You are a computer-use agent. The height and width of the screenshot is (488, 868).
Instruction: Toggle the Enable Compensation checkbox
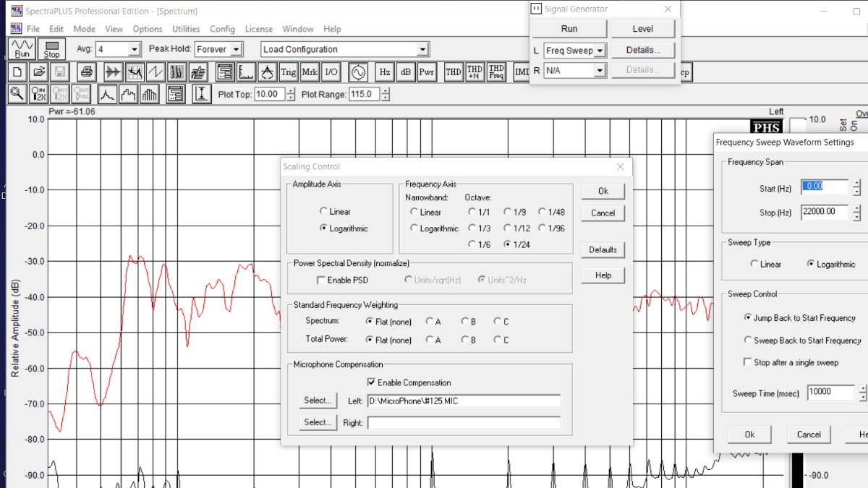[x=372, y=382]
